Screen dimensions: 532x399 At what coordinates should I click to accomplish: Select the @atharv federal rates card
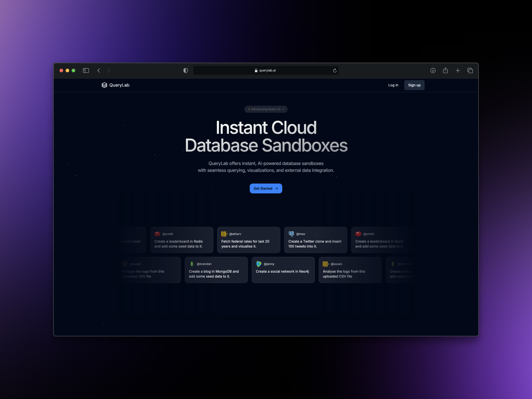point(249,240)
